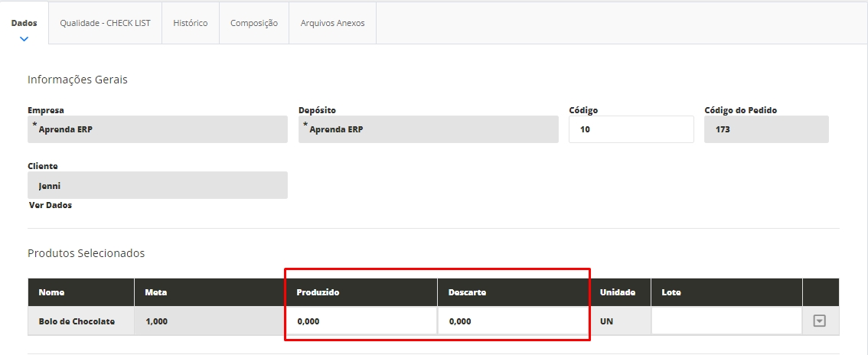
Task: Select the Bolo de Chocolate product name cell
Action: [x=77, y=321]
